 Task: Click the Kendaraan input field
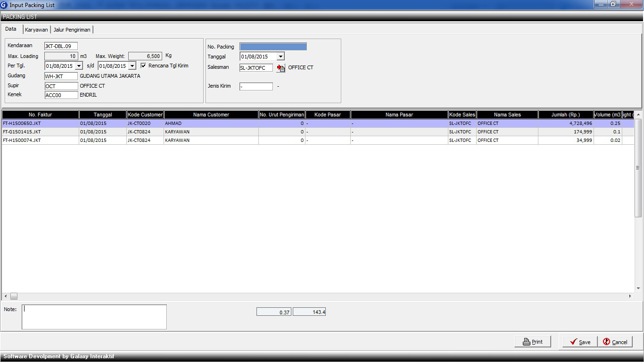tap(61, 46)
